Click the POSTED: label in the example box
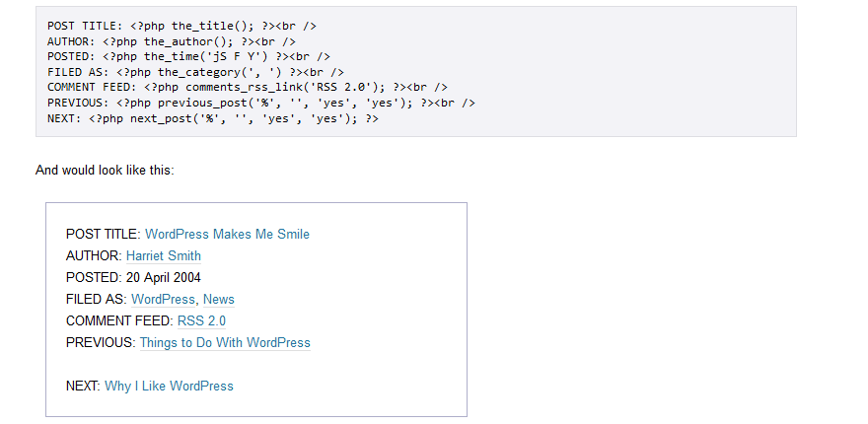Viewport: 868px width, 424px height. coord(94,277)
